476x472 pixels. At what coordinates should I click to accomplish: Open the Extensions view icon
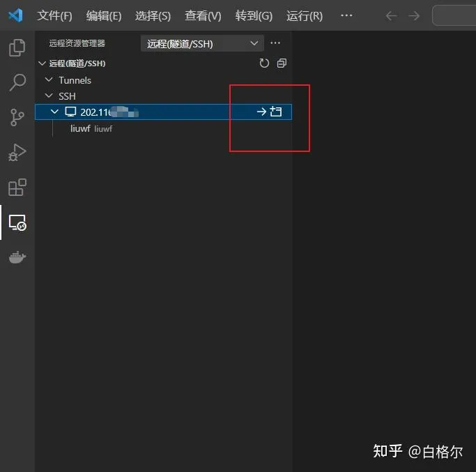tap(17, 188)
